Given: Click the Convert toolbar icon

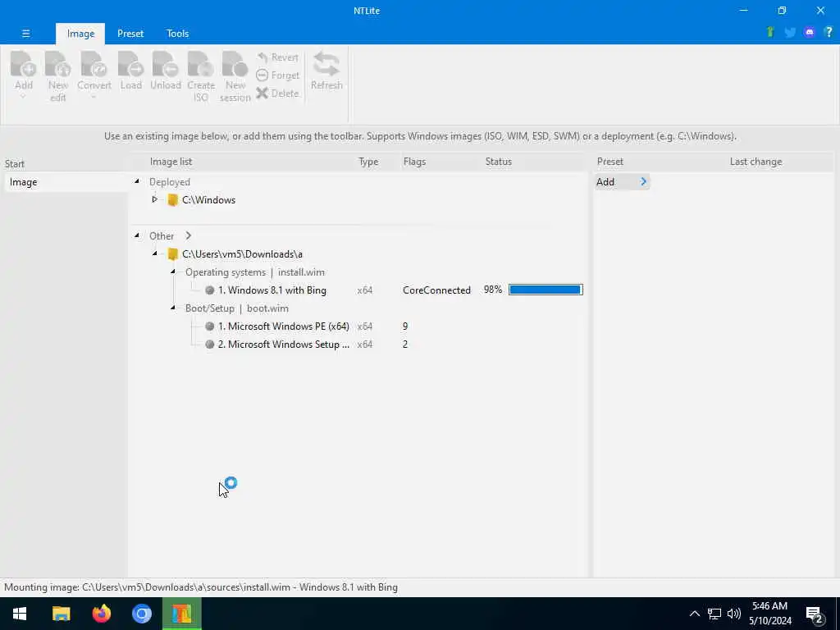Looking at the screenshot, I should 94,64.
